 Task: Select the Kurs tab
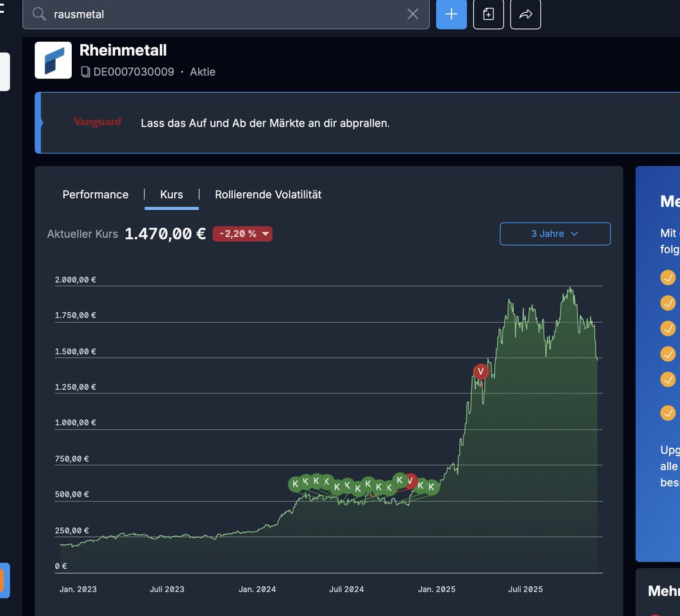click(171, 194)
